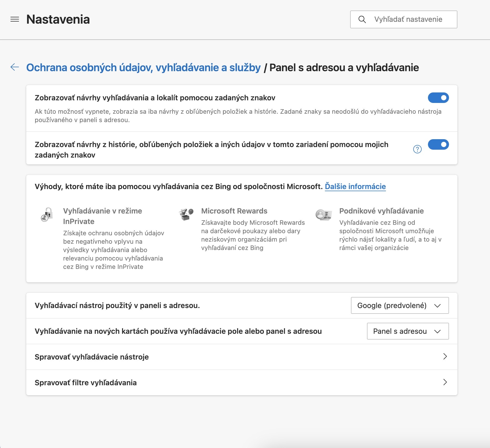This screenshot has height=448, width=490.
Task: Click the Microsoft Rewards gift icon
Action: 186,214
